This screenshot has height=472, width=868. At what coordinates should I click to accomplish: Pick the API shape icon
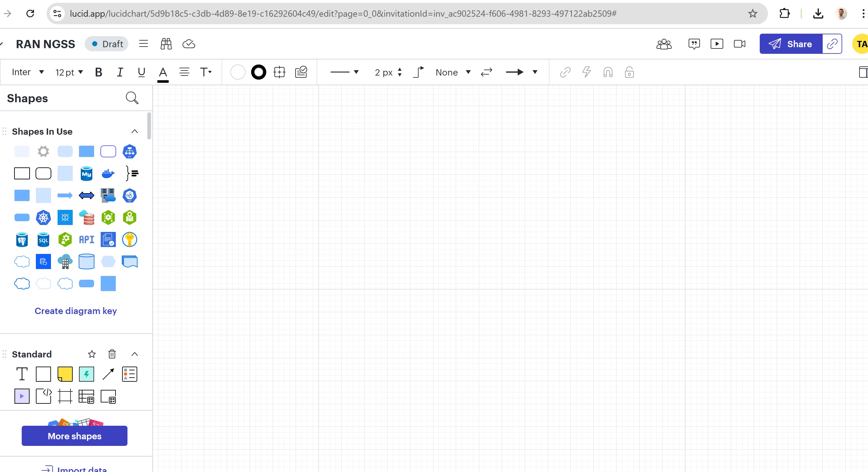86,239
